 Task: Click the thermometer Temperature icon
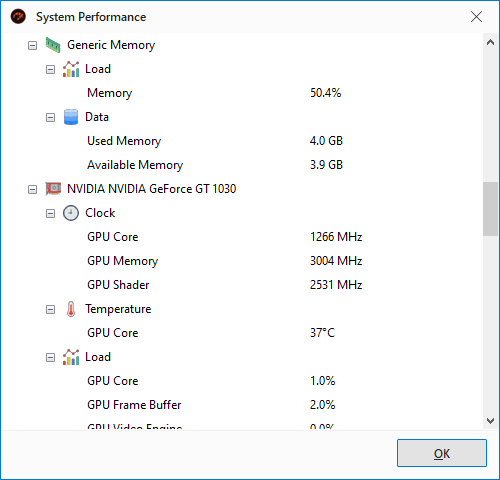pyautogui.click(x=71, y=309)
